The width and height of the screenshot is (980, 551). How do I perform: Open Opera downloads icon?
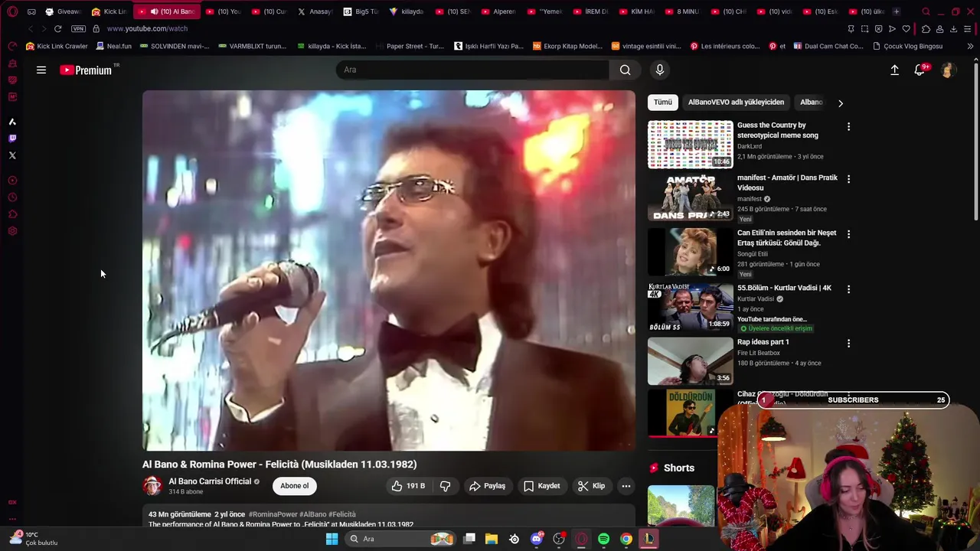pos(953,28)
